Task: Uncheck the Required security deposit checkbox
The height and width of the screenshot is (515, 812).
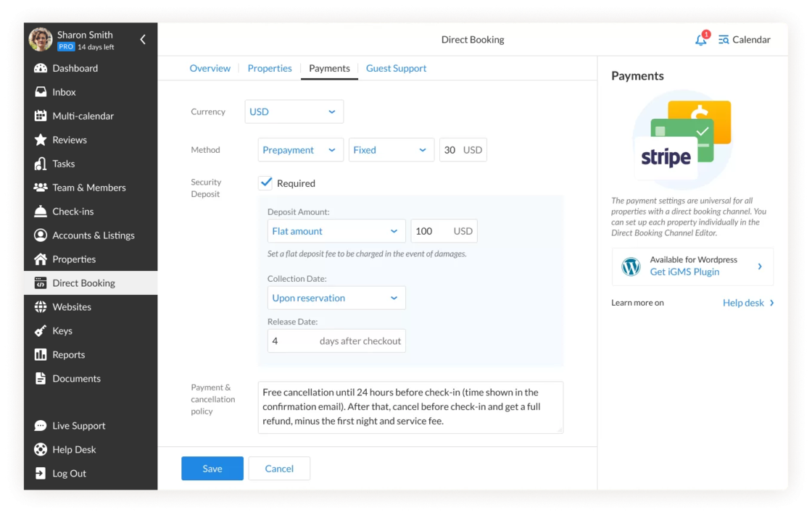Action: (266, 183)
